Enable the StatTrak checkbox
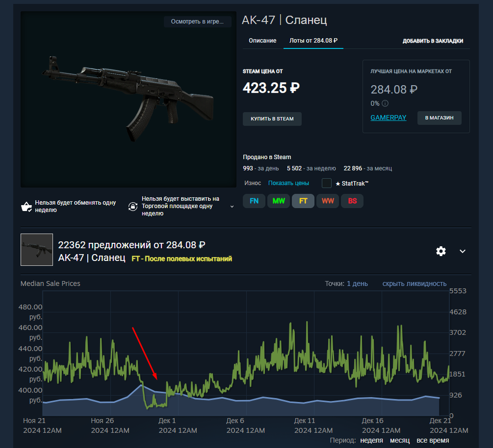This screenshot has width=493, height=448. coord(327,183)
